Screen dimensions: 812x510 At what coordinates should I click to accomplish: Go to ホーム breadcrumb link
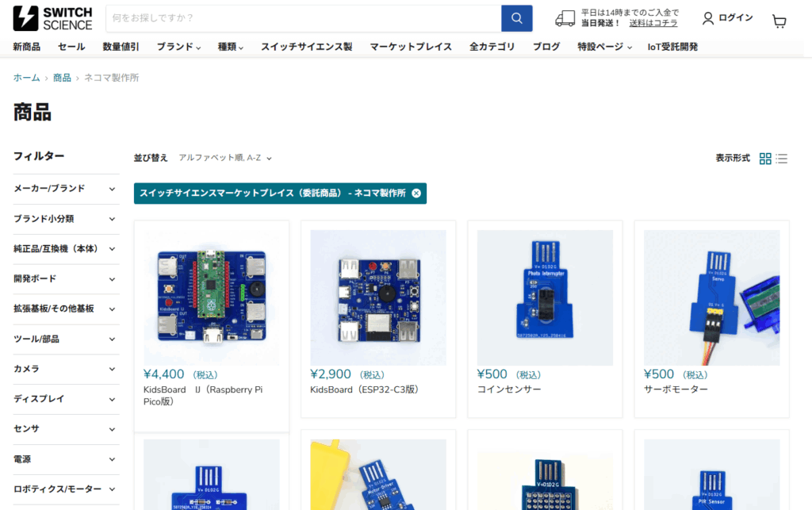[x=26, y=78]
